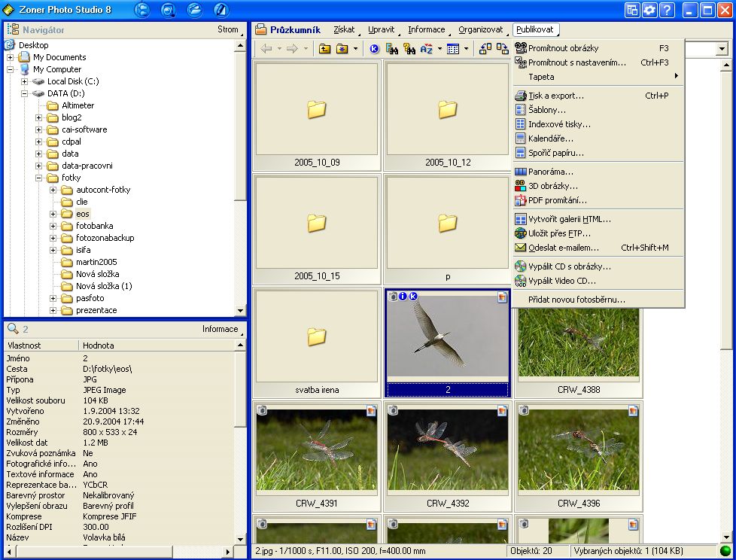
Task: Click the open-folder icon in title bar
Action: [x=194, y=10]
